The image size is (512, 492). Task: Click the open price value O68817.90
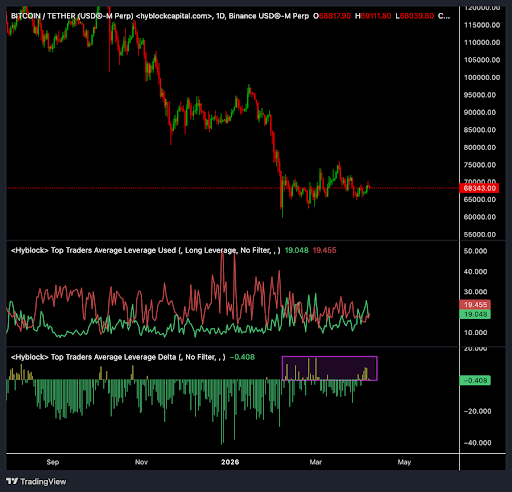tap(332, 16)
